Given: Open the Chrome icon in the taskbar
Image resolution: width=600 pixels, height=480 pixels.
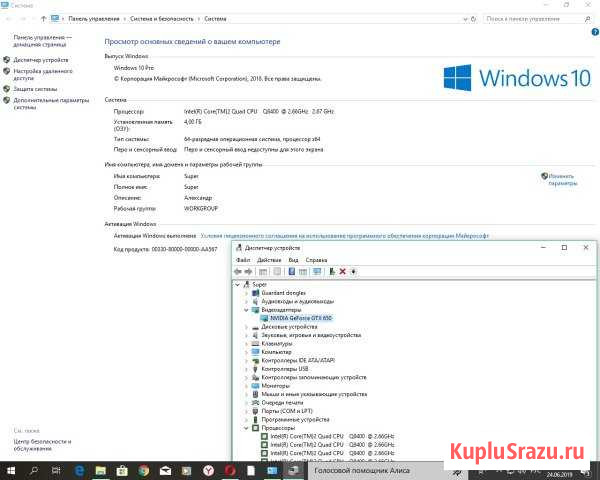Looking at the screenshot, I should (144, 470).
